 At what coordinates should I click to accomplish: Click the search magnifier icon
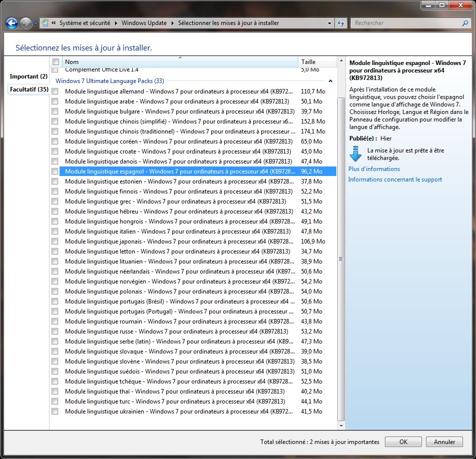[x=465, y=23]
